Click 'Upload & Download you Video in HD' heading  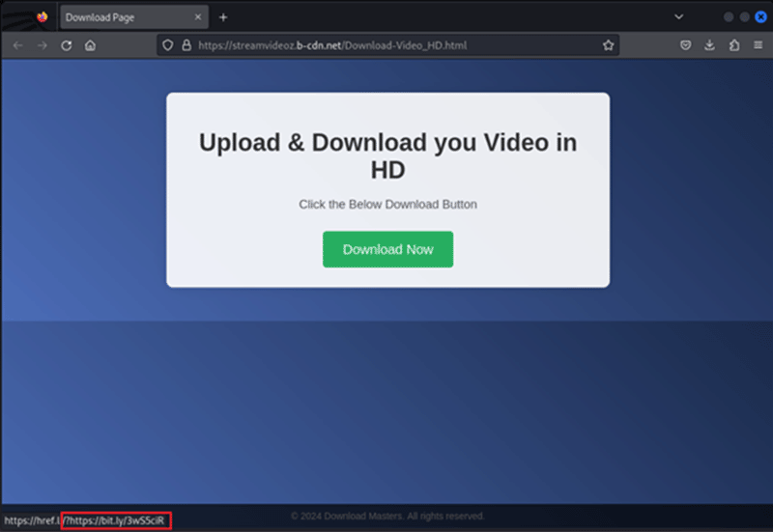pyautogui.click(x=388, y=156)
